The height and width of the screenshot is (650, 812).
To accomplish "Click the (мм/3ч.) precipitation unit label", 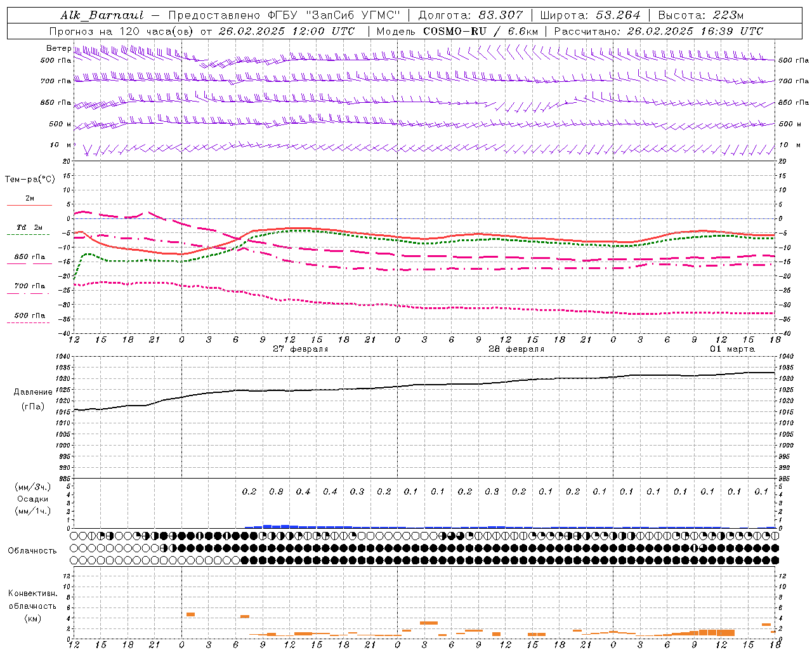I will (x=32, y=487).
